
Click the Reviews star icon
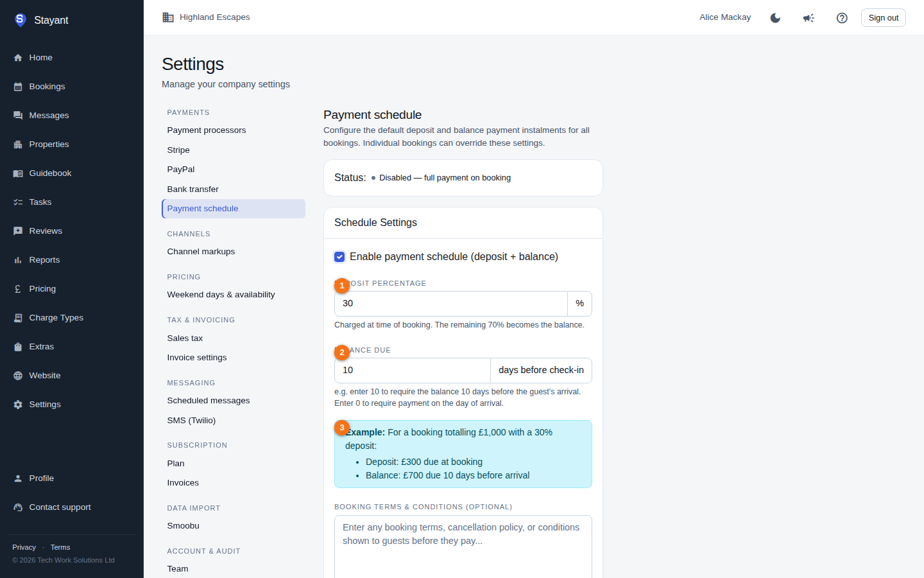pyautogui.click(x=18, y=231)
